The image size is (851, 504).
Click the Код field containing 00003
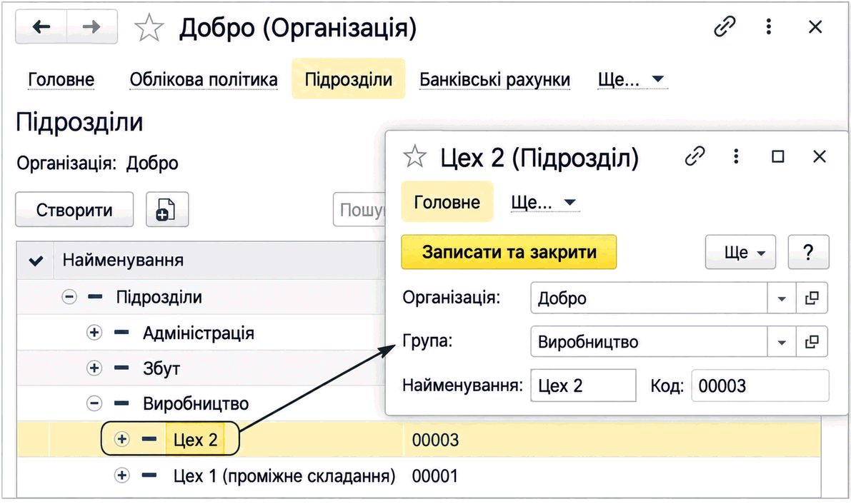[x=760, y=385]
